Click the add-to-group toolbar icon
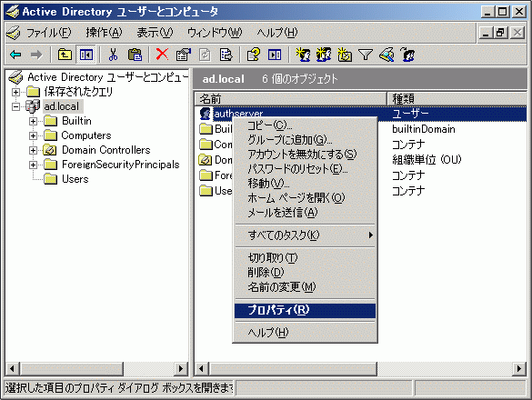The image size is (532, 400). (x=407, y=55)
